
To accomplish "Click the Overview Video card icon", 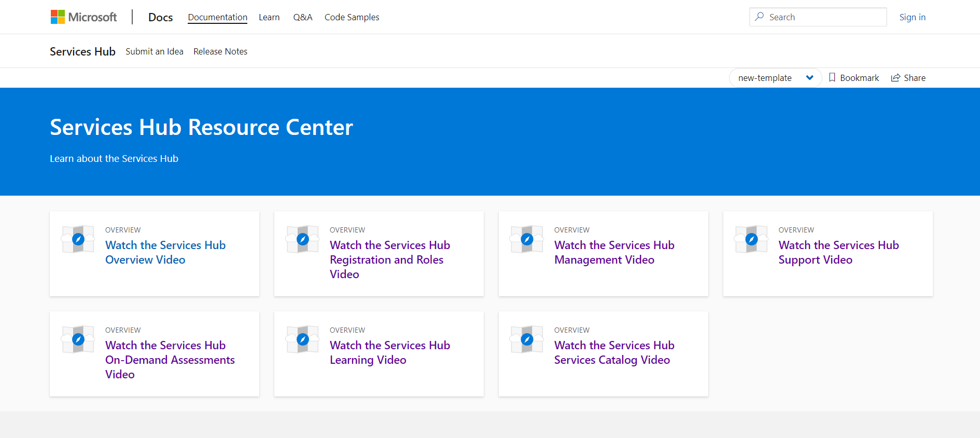I will coord(78,239).
